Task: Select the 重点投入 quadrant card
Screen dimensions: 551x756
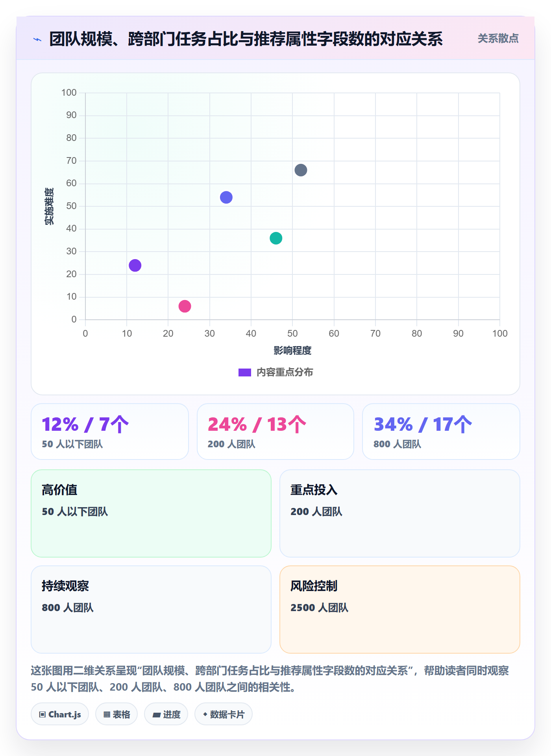Action: tap(400, 513)
